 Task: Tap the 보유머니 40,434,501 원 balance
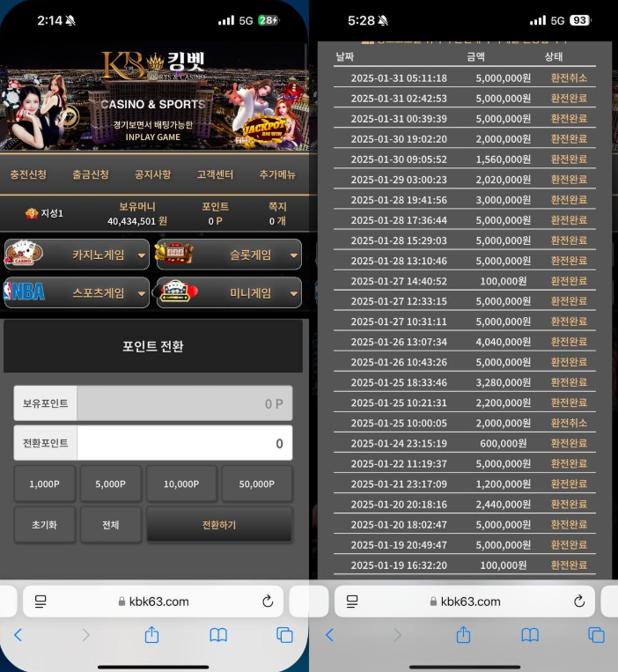(x=137, y=214)
